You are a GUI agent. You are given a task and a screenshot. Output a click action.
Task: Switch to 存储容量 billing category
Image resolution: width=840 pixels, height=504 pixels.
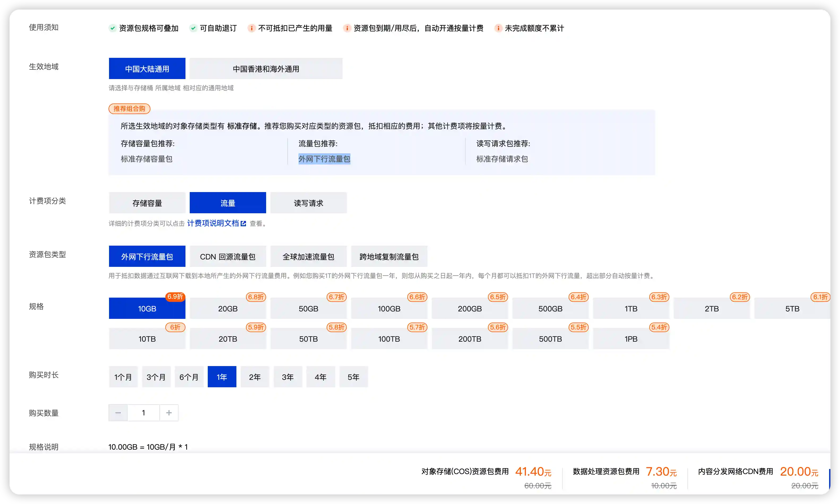tap(147, 203)
